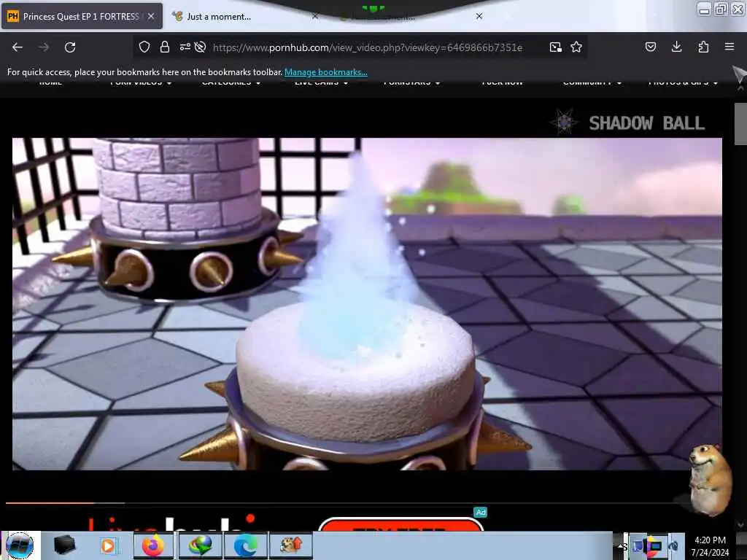Bookmark this page with the star icon

point(576,47)
